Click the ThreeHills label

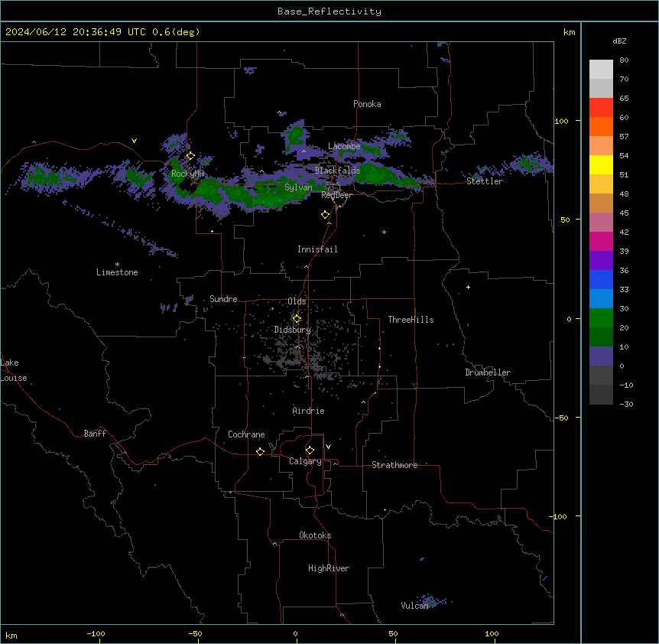411,320
